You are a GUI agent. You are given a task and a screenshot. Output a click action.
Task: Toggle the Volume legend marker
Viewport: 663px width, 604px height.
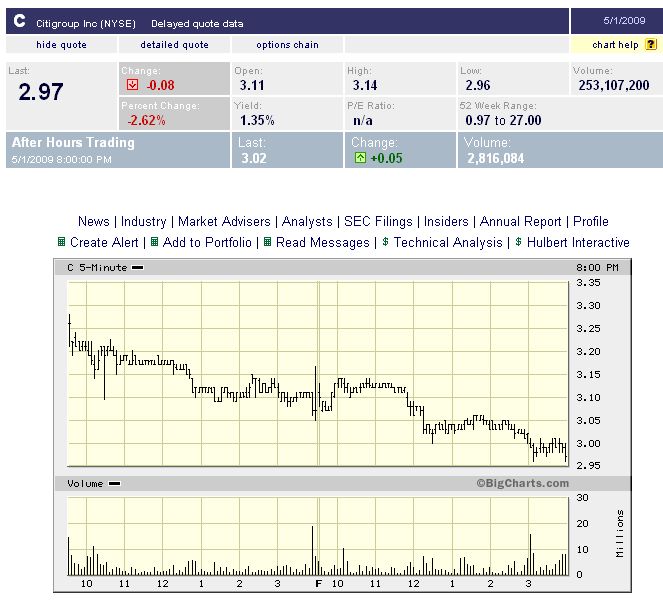point(114,484)
